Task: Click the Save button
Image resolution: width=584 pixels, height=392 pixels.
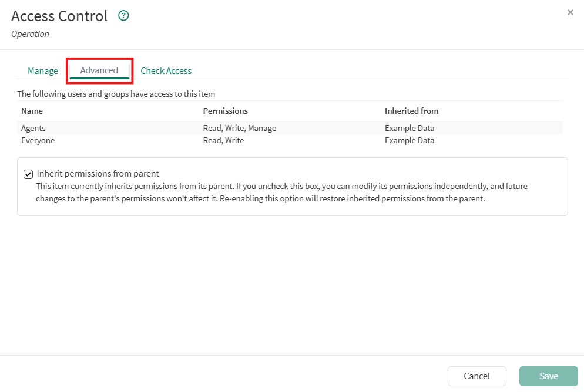Action: 548,376
